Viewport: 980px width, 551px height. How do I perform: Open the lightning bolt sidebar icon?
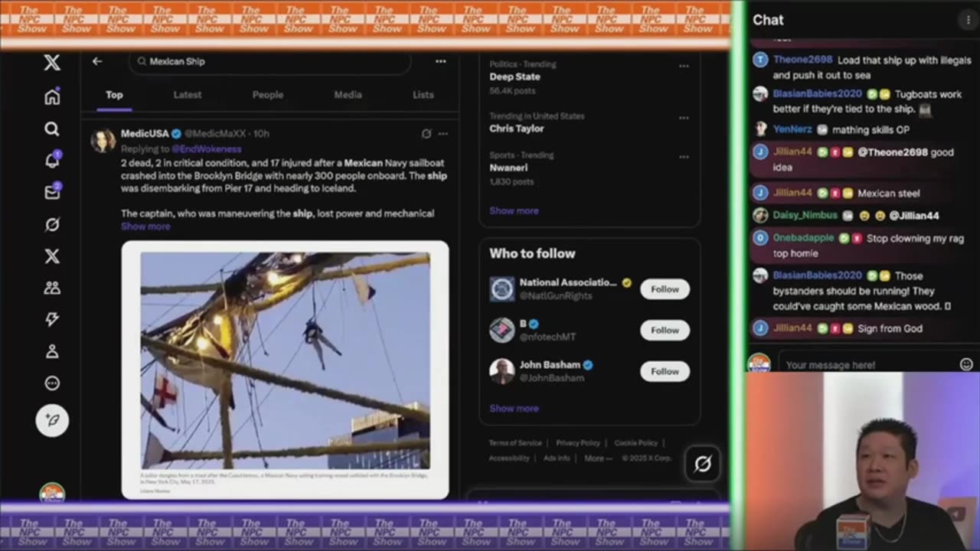52,319
